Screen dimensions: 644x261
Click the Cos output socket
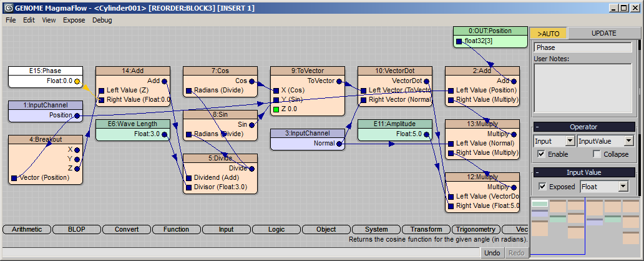(x=251, y=81)
